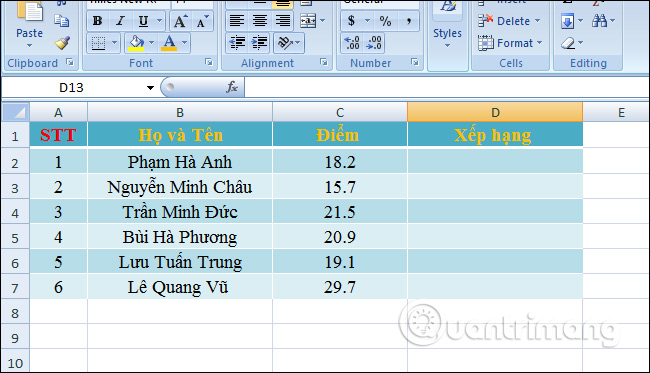This screenshot has width=650, height=373.
Task: Open the Format cells menu
Action: 510,43
